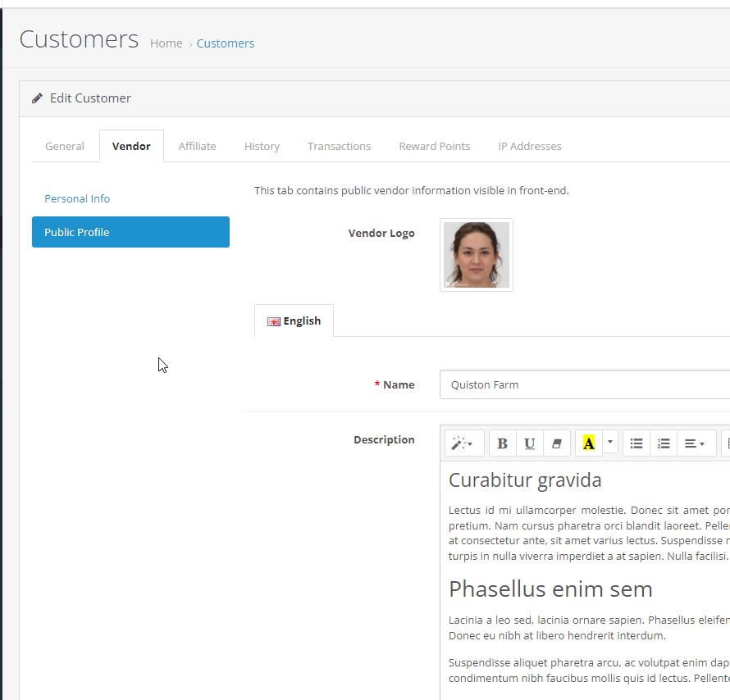Switch to the General tab

click(x=65, y=146)
